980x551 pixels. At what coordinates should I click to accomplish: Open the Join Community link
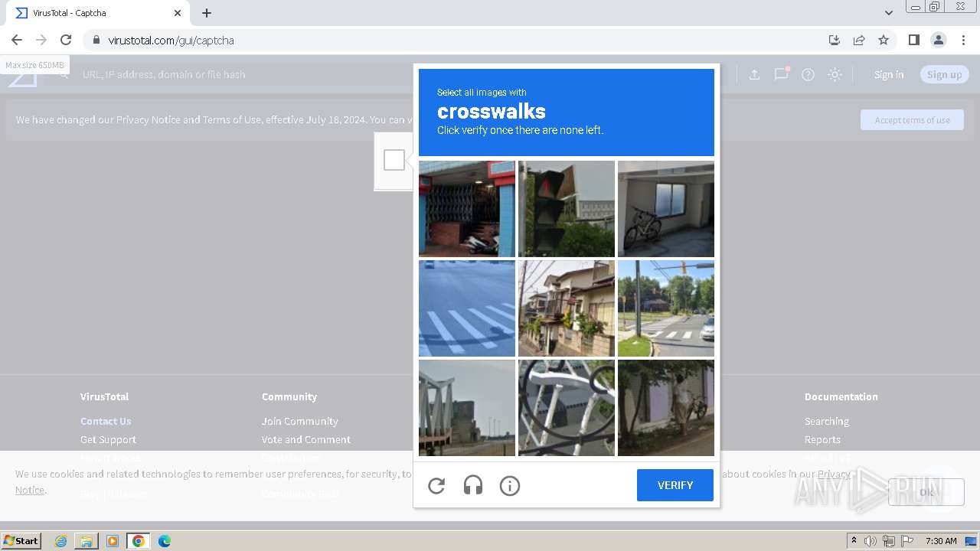click(299, 421)
